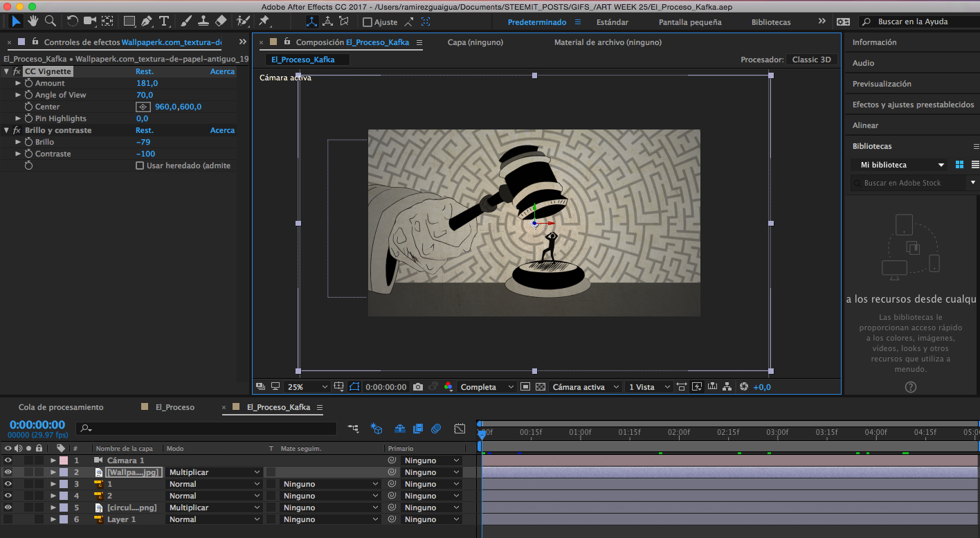Select the Puppet Pin tool
Viewport: 980px width, 538px height.
[x=264, y=21]
